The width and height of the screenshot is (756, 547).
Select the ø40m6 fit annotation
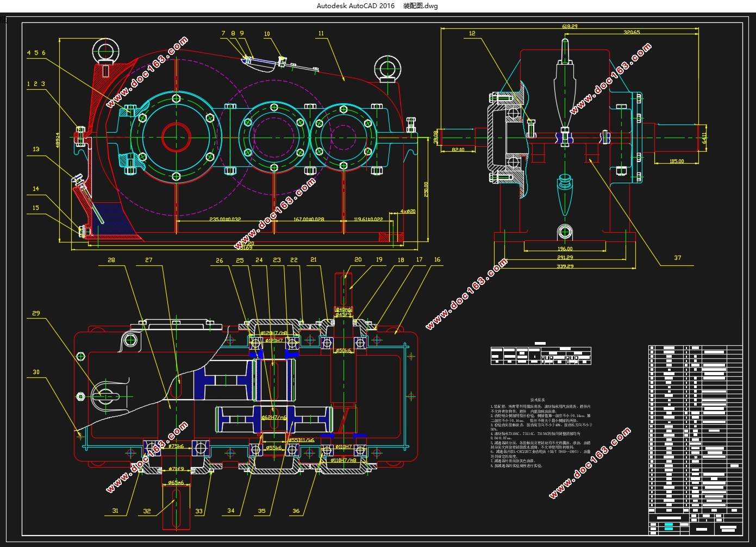[343, 309]
